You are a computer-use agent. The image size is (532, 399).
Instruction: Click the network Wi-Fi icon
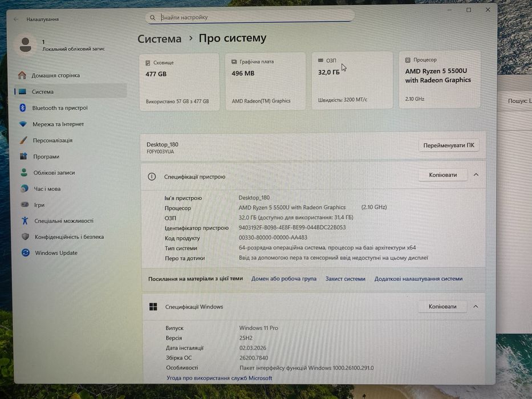click(x=23, y=124)
